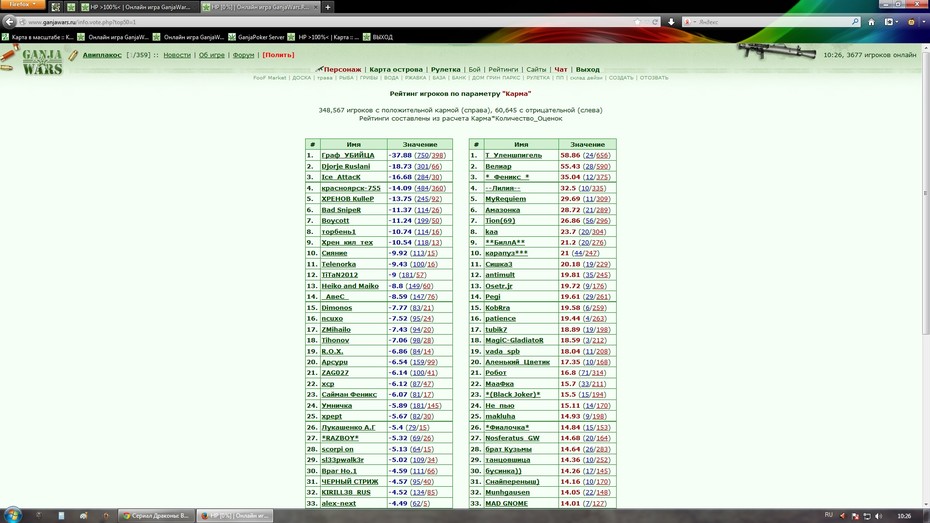Click the RU language indicator
Viewport: 930px width, 523px height.
[829, 515]
